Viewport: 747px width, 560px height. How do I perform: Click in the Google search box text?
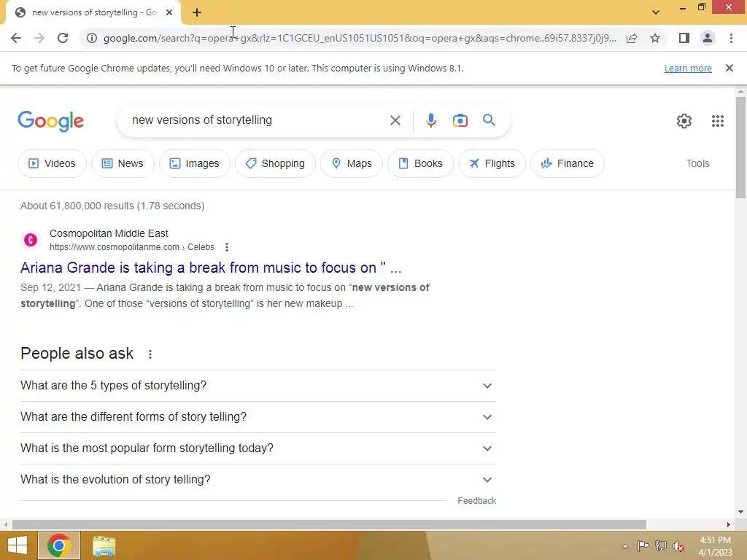[202, 120]
